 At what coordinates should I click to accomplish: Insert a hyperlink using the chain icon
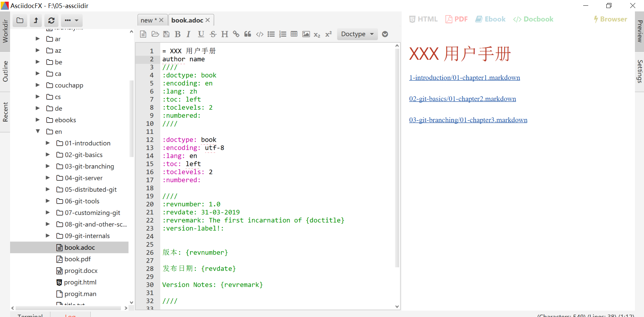[236, 34]
